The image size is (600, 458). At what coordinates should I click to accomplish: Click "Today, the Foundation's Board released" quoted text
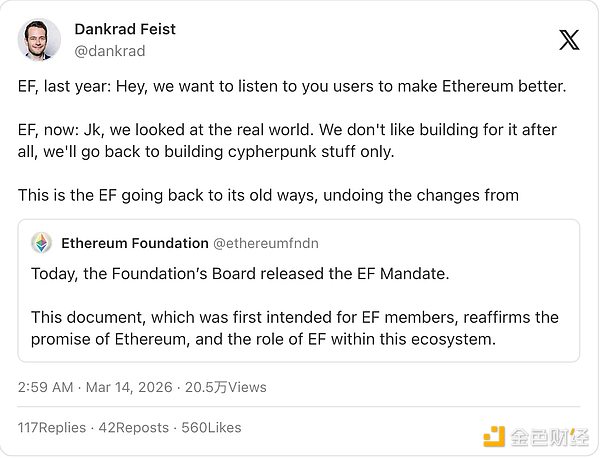pos(225,273)
